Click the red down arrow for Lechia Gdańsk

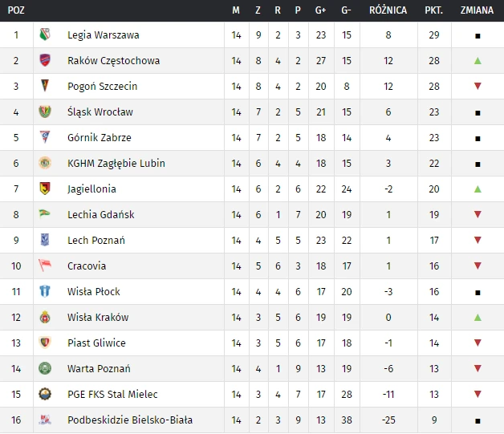click(x=478, y=215)
